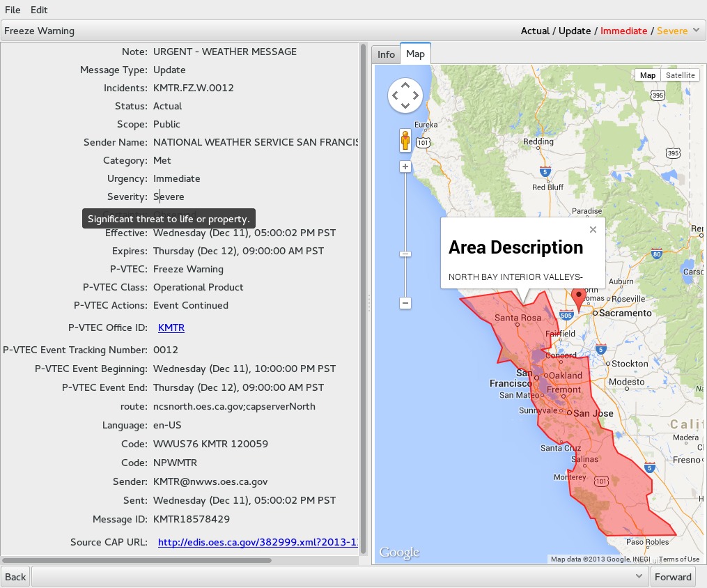Click the map zoom slider handle
This screenshot has height=588, width=707.
pyautogui.click(x=405, y=254)
